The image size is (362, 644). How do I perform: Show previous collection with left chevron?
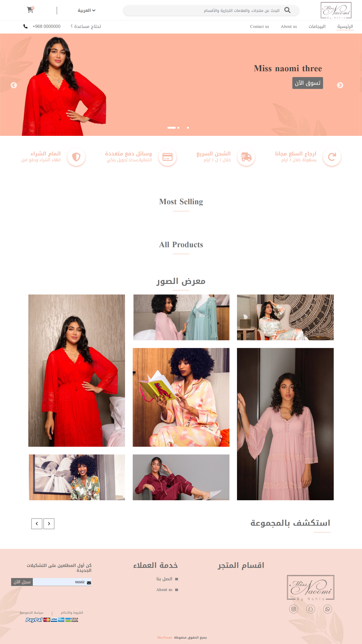click(x=37, y=523)
